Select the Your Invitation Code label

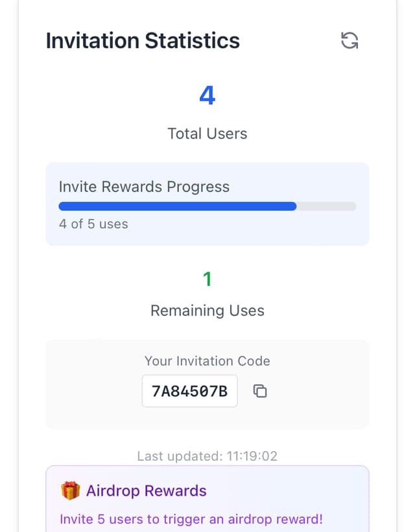click(207, 361)
